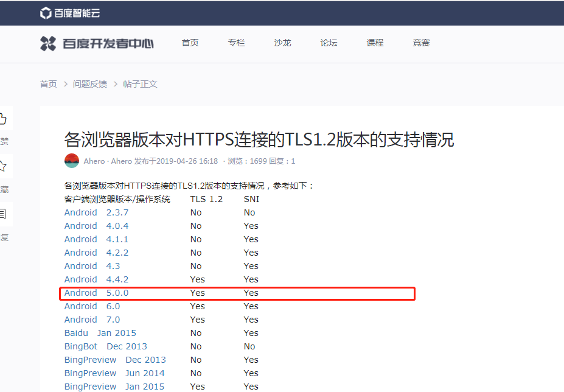Click the 客户端浏览器版本/操作系统 column header
564x392 pixels.
(117, 199)
